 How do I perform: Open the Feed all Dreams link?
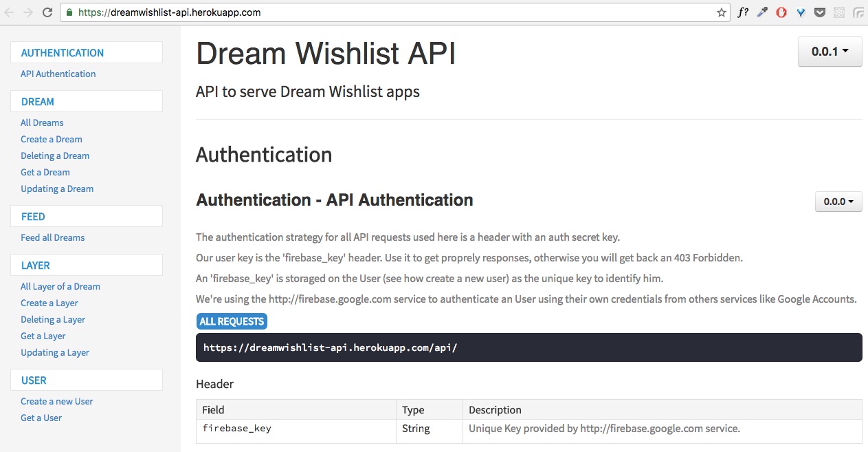(x=53, y=237)
